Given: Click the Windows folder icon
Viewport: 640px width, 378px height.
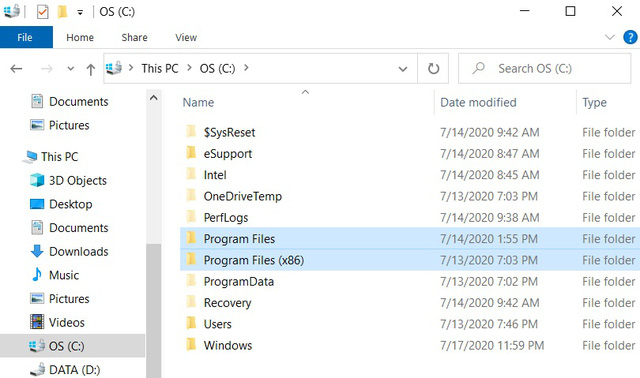Looking at the screenshot, I should coord(191,344).
